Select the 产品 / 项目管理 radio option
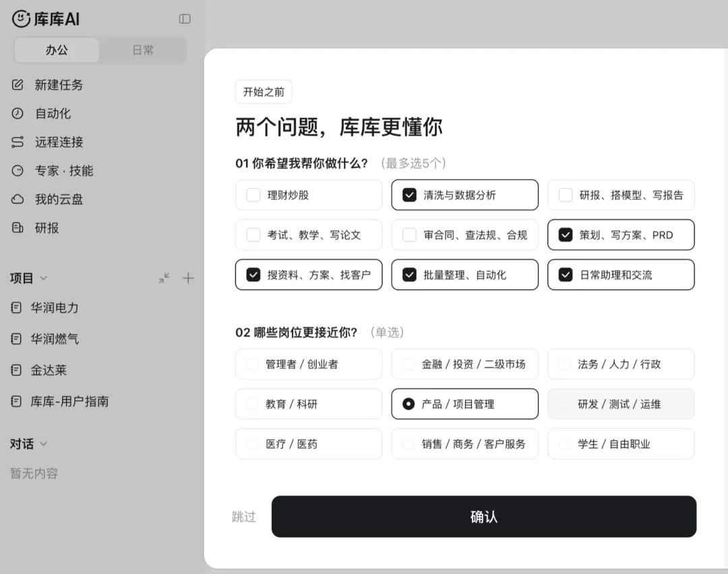 464,404
